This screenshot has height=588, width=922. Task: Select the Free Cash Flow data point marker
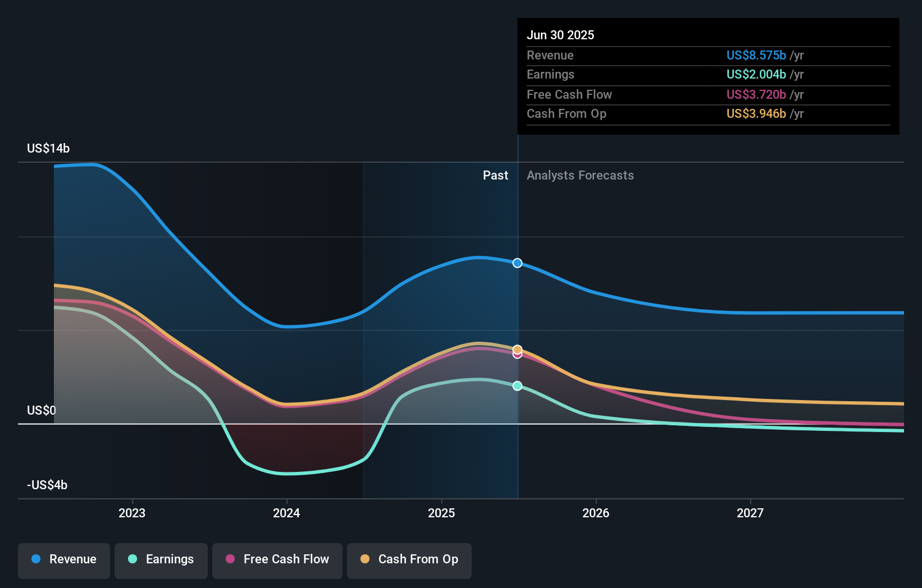pos(517,354)
